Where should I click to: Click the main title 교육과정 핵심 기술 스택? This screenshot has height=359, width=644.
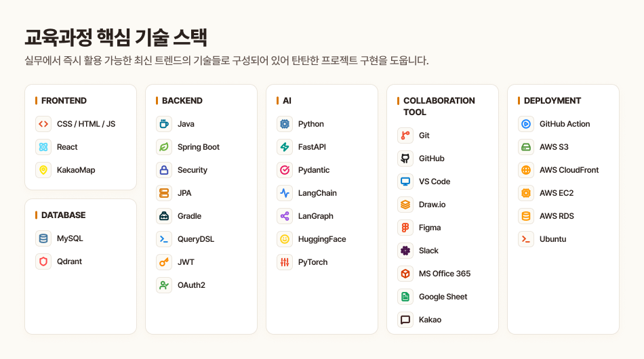pyautogui.click(x=116, y=37)
